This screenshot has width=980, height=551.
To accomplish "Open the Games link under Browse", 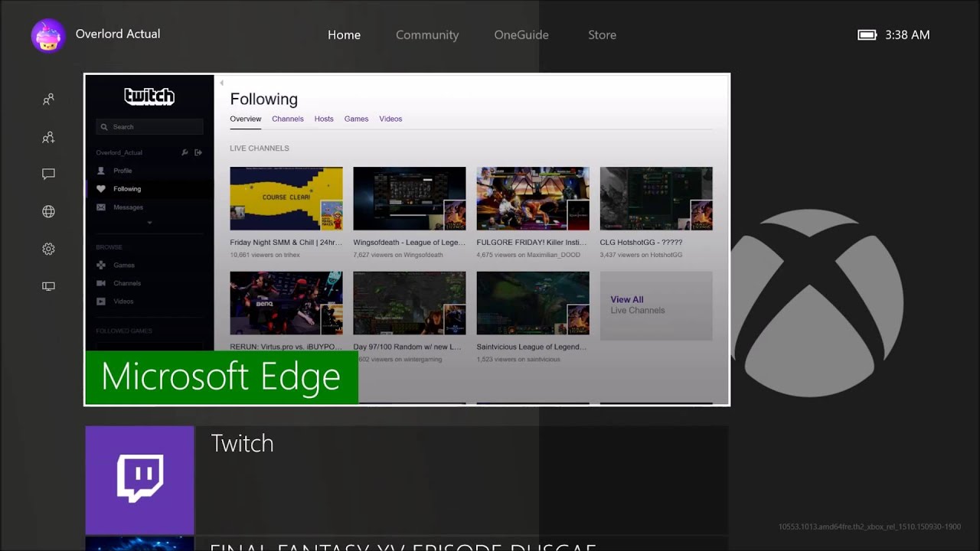I will click(124, 265).
